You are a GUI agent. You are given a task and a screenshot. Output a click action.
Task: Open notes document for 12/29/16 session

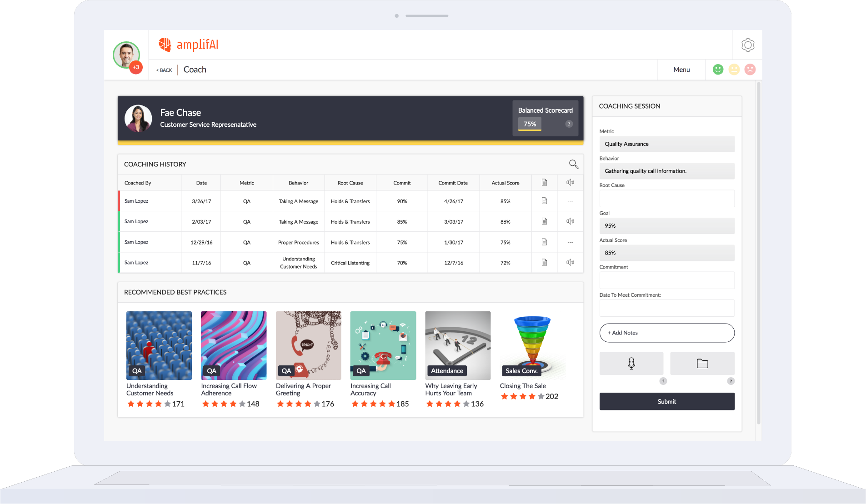(x=544, y=242)
